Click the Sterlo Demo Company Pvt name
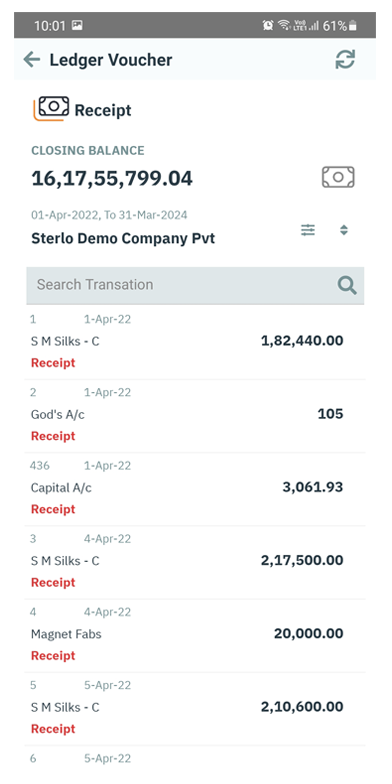 123,238
